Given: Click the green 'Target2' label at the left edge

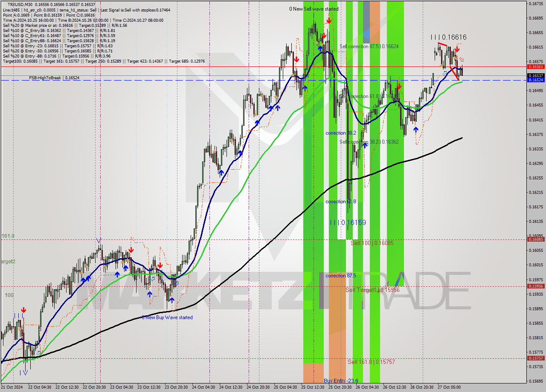Looking at the screenshot, I should 8,261.
